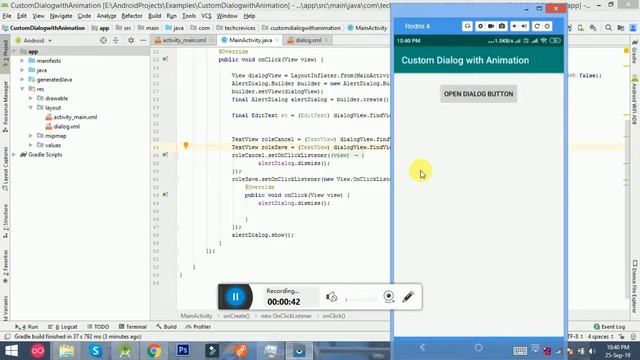Open Photoshop from the taskbar
This screenshot has height=360, width=640.
coord(183,351)
